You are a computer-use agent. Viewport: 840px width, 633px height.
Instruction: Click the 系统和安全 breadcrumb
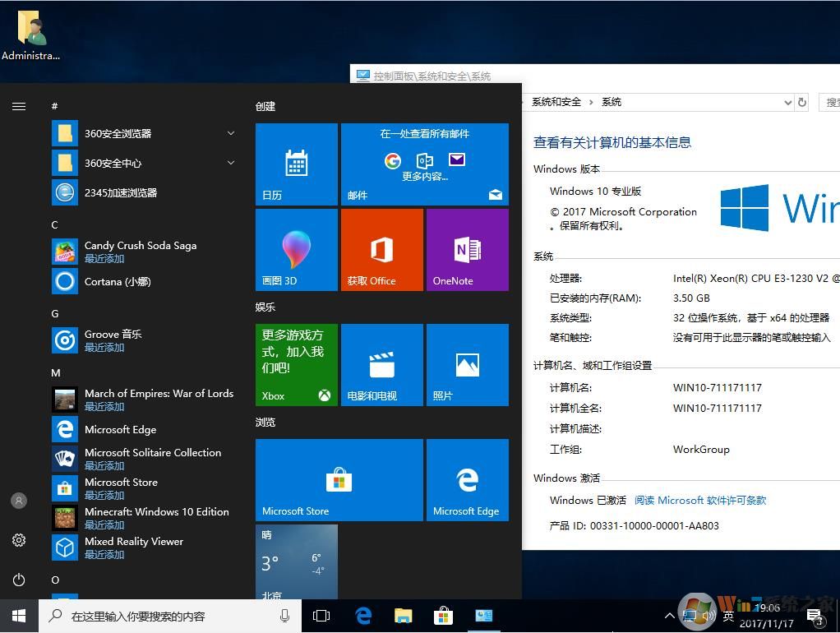pos(556,102)
